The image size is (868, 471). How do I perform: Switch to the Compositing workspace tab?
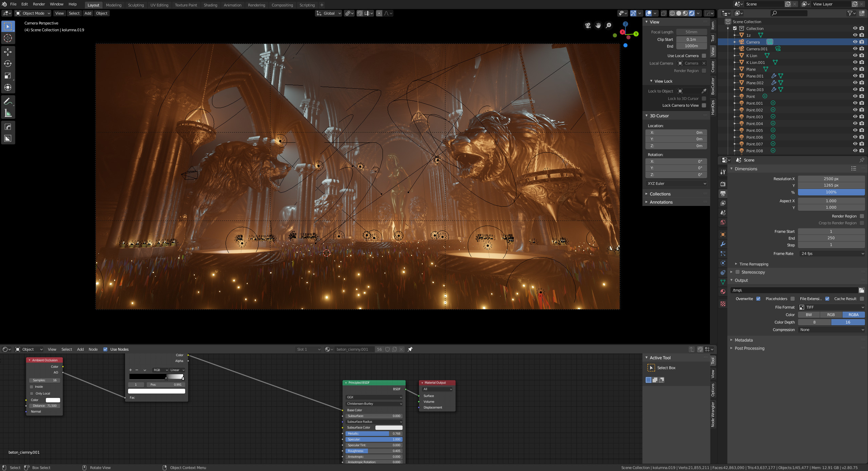282,5
